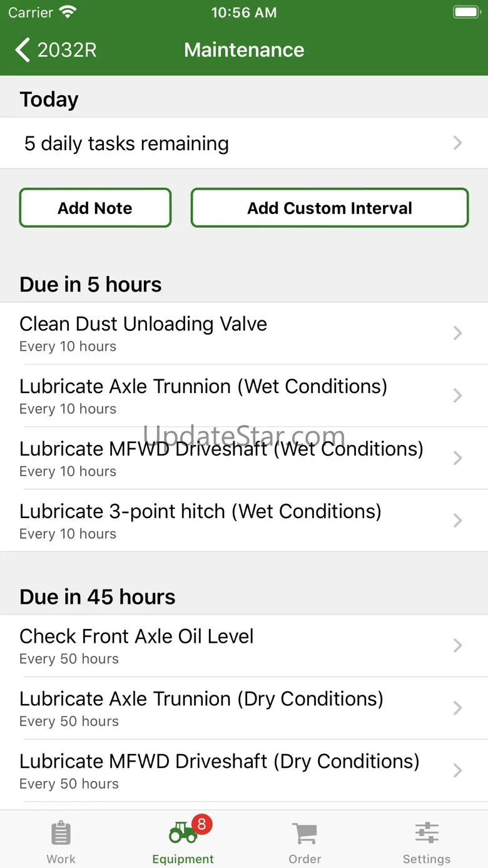Open the Equipment tractor icon
488x868 pixels.
[x=183, y=833]
